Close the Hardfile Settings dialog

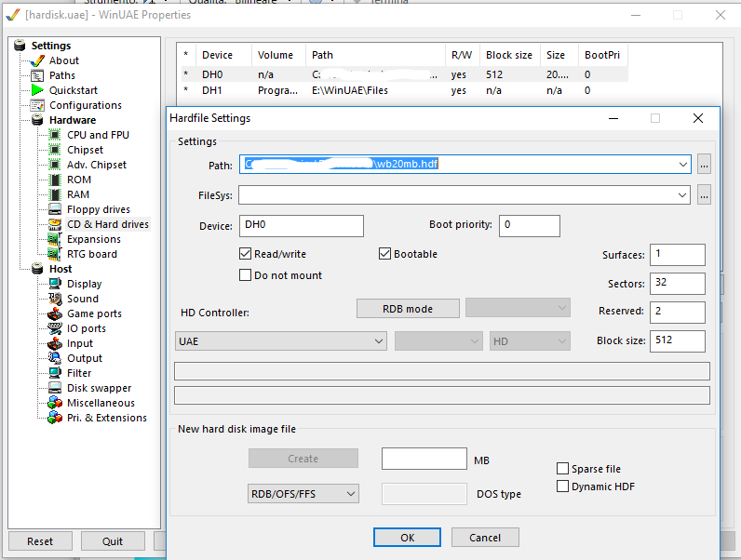pos(697,118)
